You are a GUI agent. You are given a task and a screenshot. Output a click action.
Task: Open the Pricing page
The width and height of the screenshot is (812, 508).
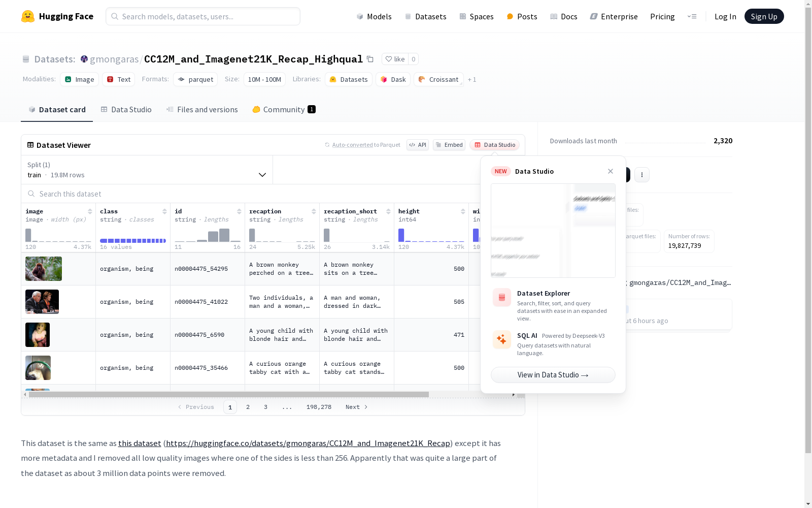click(662, 16)
